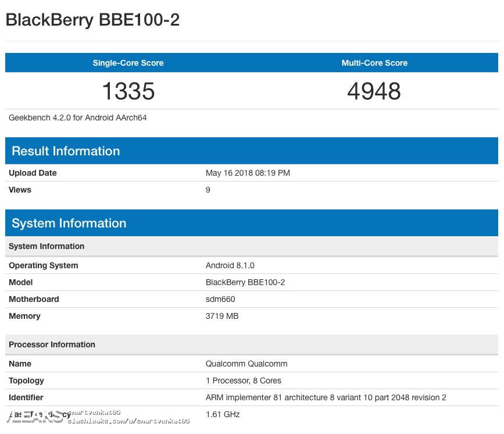
Task: Click the Processor Information subheading
Action: pos(52,344)
